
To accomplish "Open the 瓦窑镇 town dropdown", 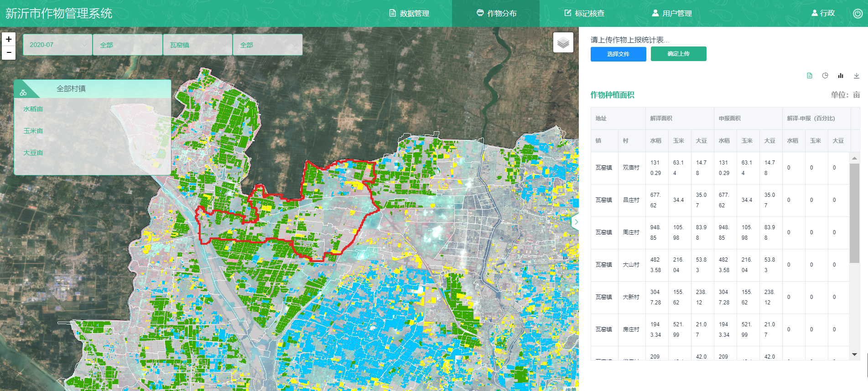I will point(198,45).
